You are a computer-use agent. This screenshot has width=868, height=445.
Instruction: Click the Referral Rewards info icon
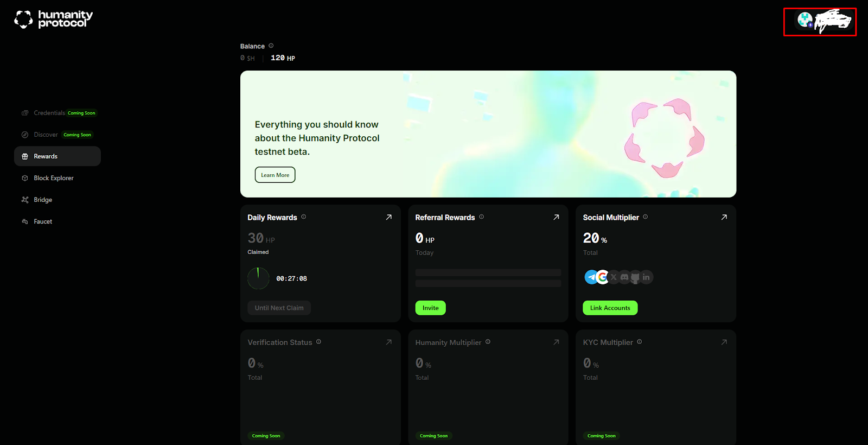482,217
